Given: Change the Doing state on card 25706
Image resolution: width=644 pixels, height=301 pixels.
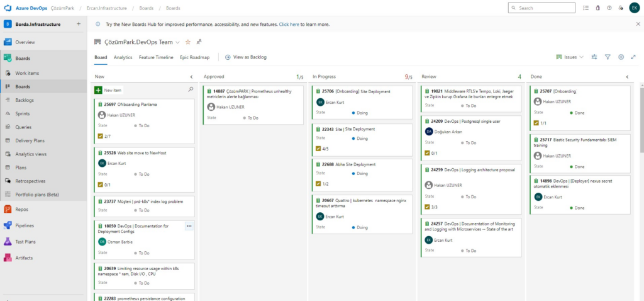Looking at the screenshot, I should coord(360,113).
